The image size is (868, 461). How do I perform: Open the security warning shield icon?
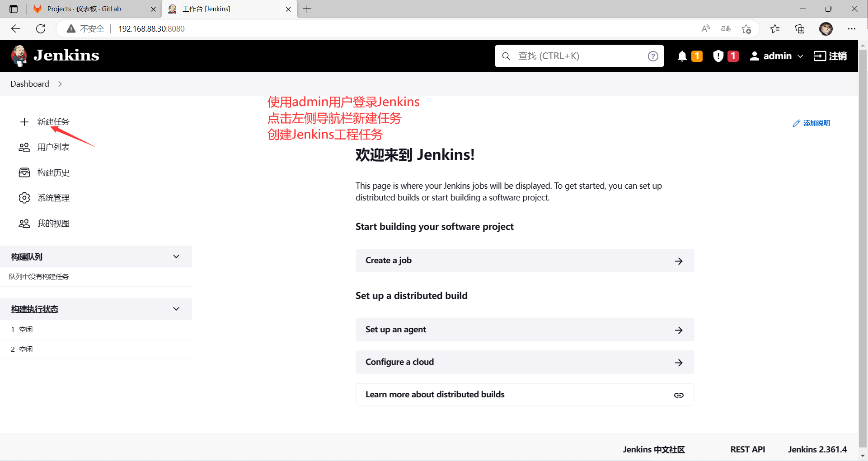pyautogui.click(x=718, y=56)
